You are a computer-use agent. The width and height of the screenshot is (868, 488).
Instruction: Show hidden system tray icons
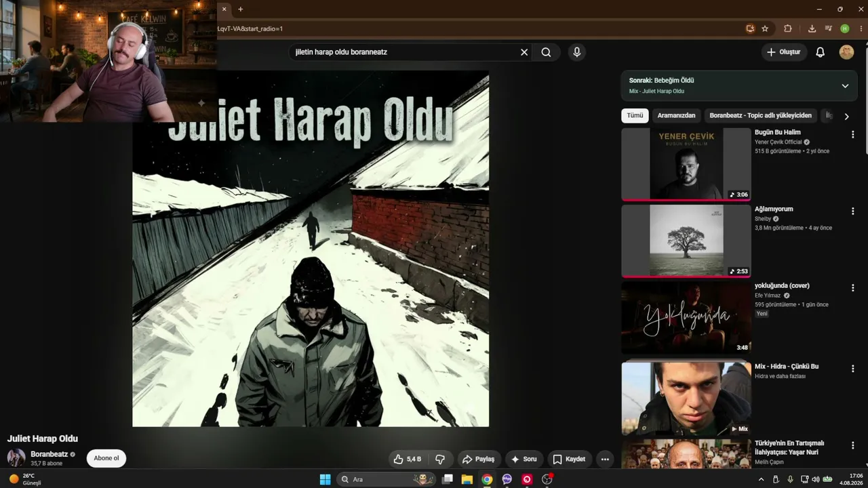coord(761,479)
